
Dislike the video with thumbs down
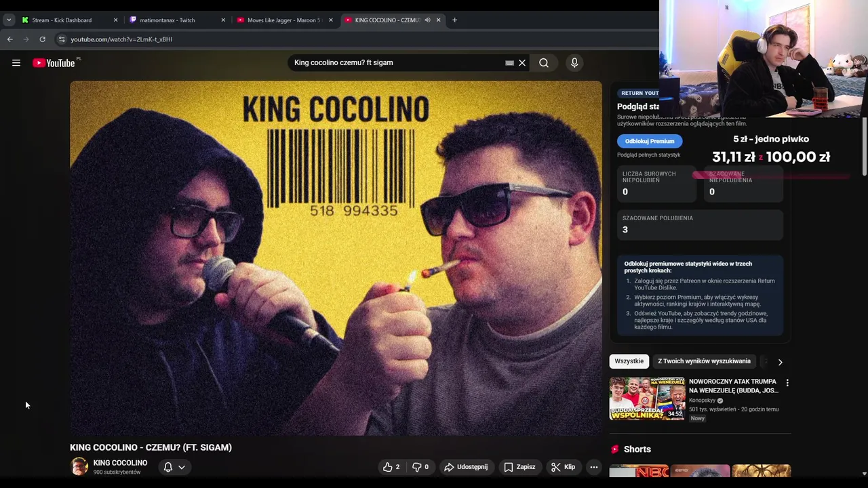(x=420, y=467)
